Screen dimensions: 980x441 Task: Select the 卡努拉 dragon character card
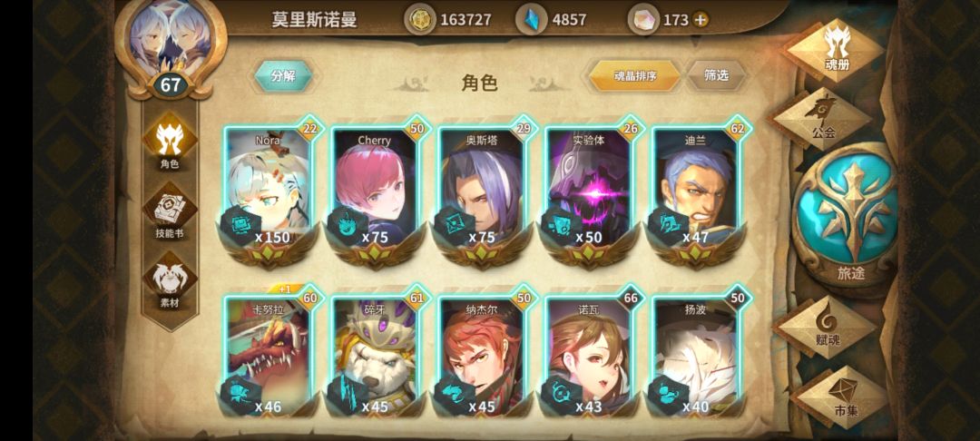click(x=269, y=354)
